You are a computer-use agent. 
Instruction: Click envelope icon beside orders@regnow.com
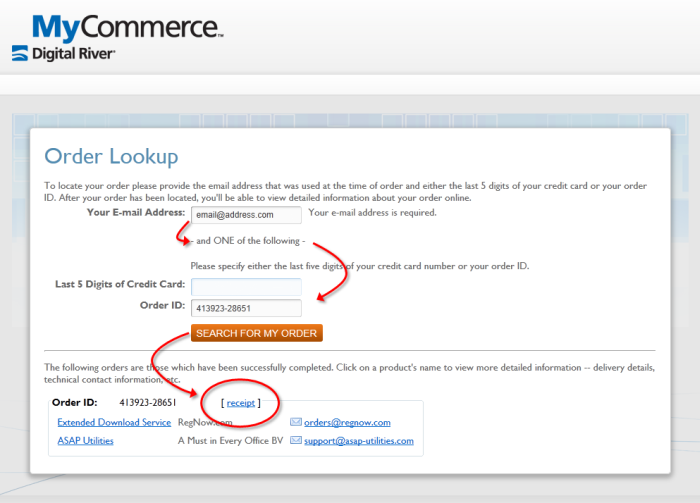[x=296, y=422]
